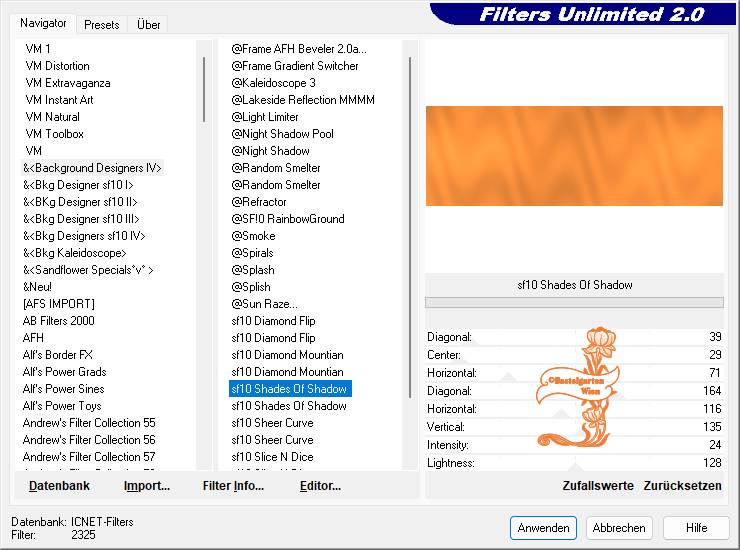Select the @Kaleidoscope 3 filter

(x=273, y=83)
